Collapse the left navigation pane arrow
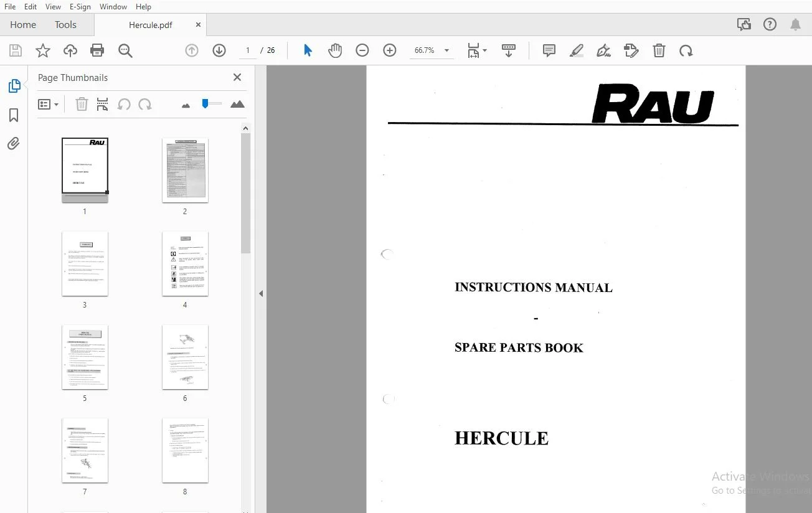 [261, 293]
